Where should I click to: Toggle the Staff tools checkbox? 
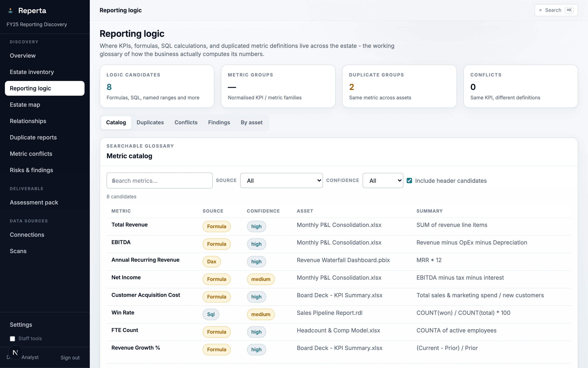pos(12,339)
